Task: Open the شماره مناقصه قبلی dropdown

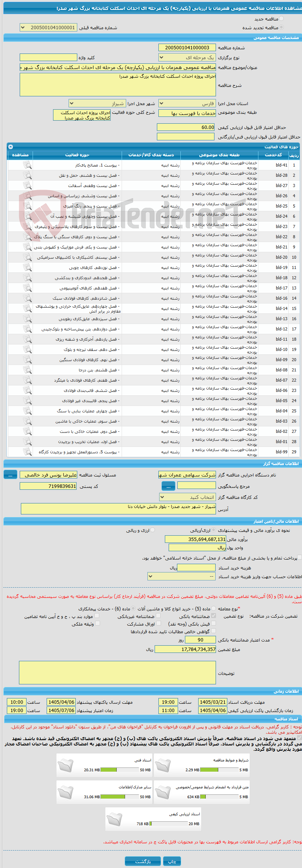Action: [x=49, y=27]
